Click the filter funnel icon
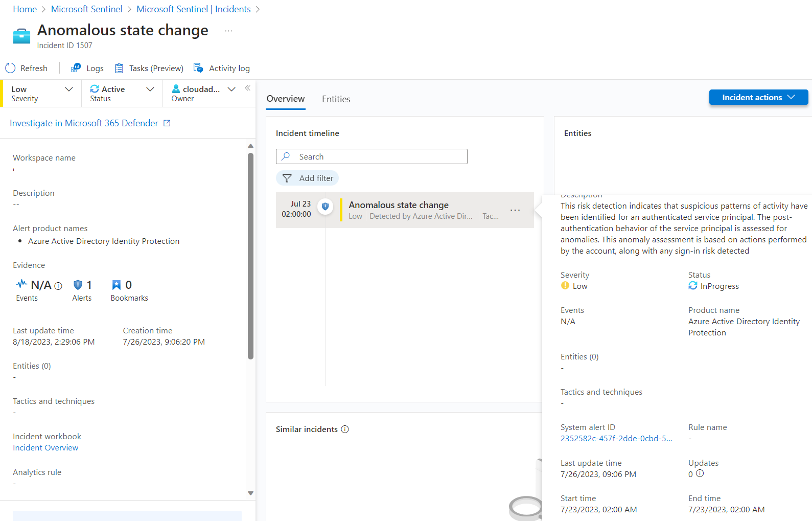The image size is (812, 521). pos(287,178)
